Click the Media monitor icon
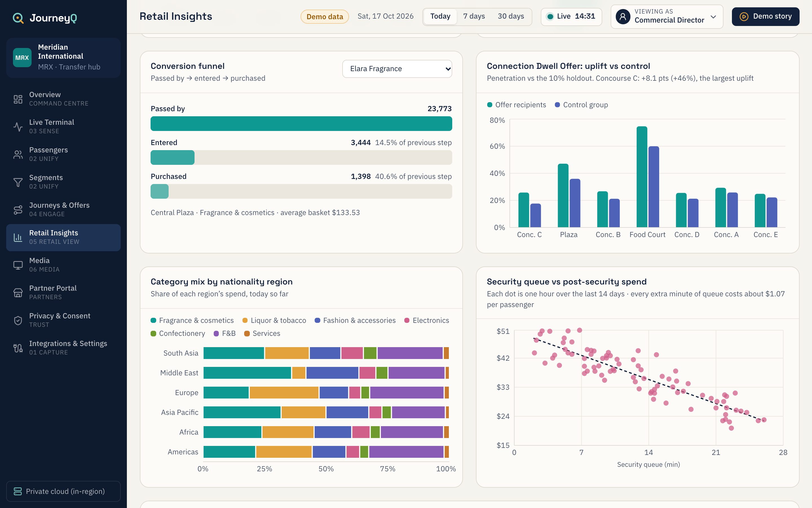 click(x=18, y=265)
